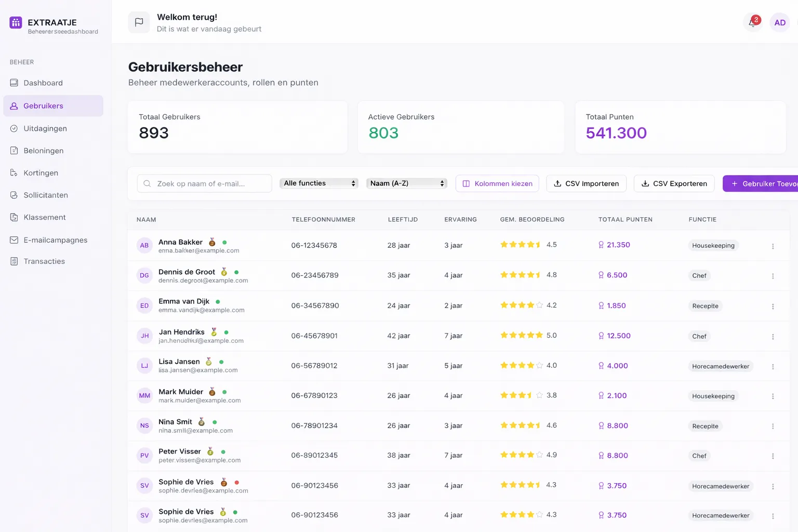Expand the Alle functies dropdown

pos(319,183)
